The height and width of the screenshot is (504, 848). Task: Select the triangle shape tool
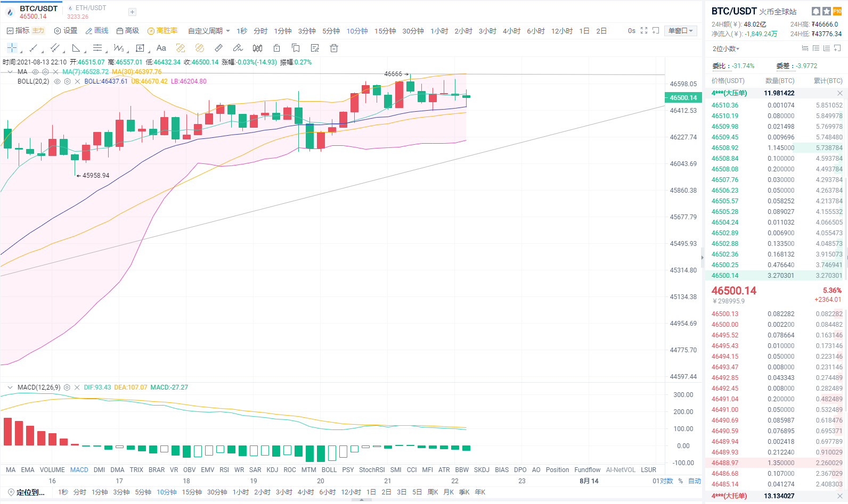76,48
